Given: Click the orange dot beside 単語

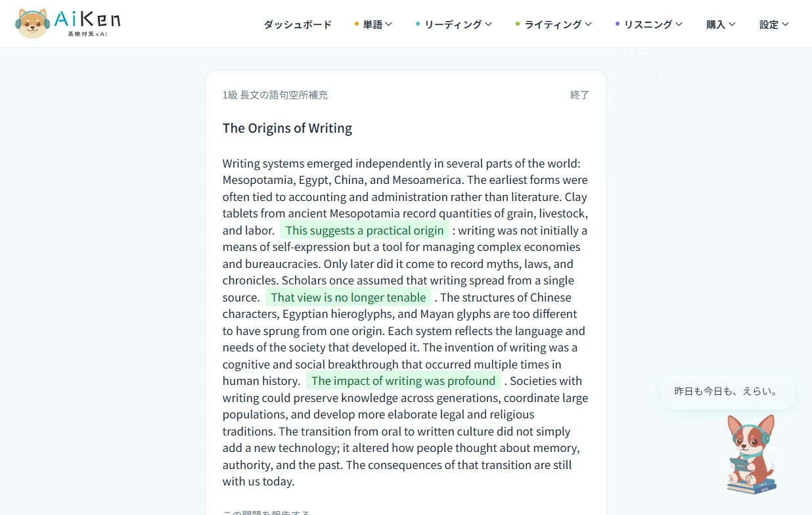Looking at the screenshot, I should tap(357, 24).
